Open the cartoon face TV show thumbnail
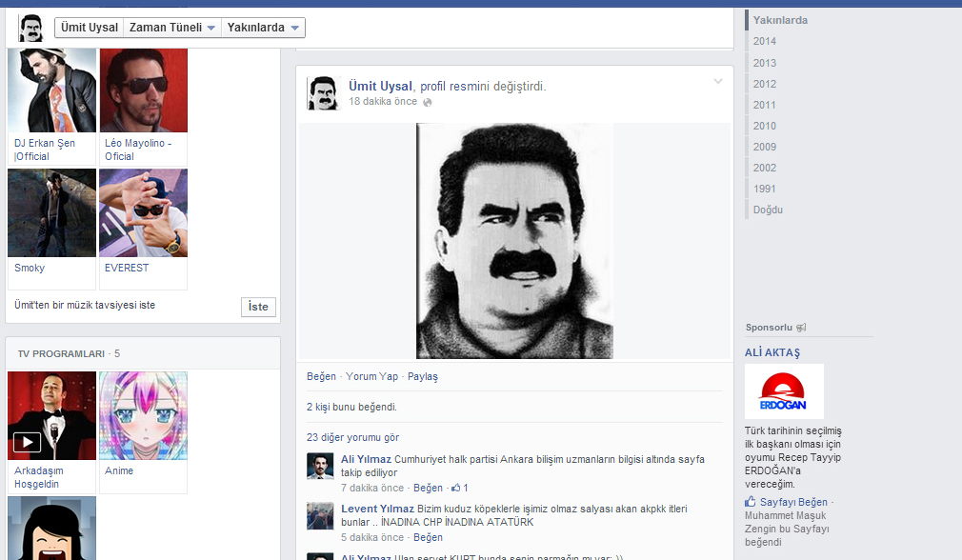Screen dimensions: 962x560 coord(52,529)
